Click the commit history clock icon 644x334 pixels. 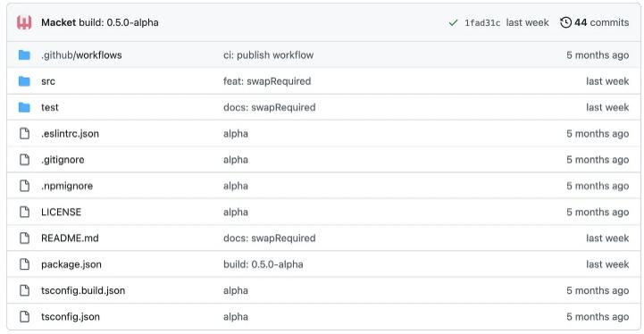565,22
